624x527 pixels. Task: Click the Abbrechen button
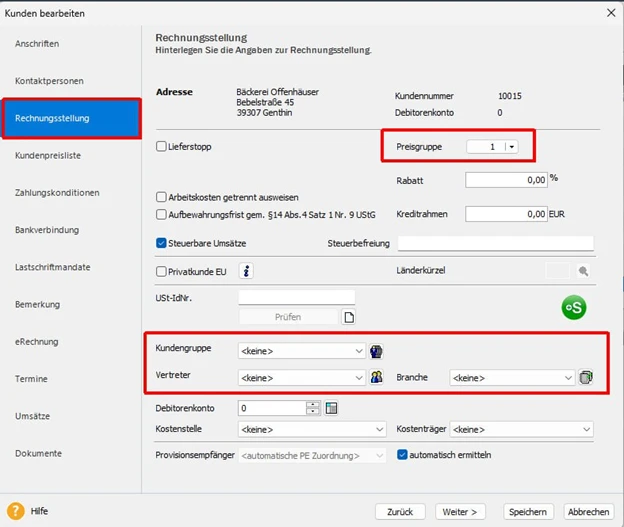tap(589, 511)
